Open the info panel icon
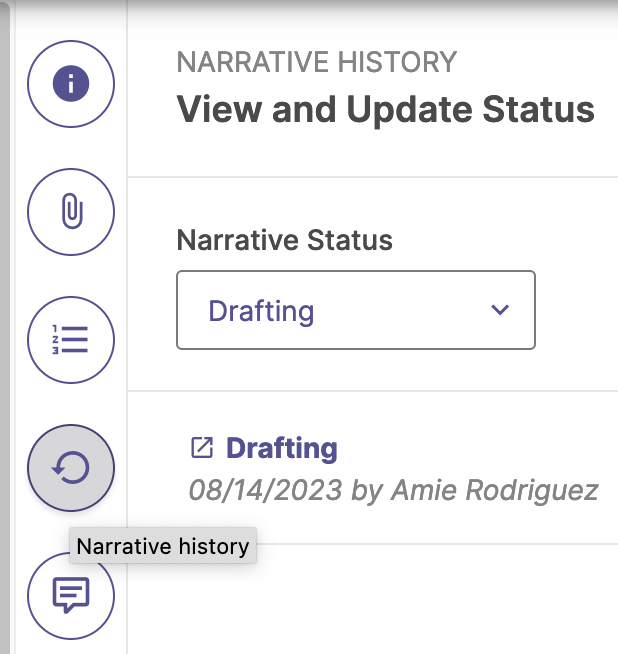 click(x=71, y=84)
